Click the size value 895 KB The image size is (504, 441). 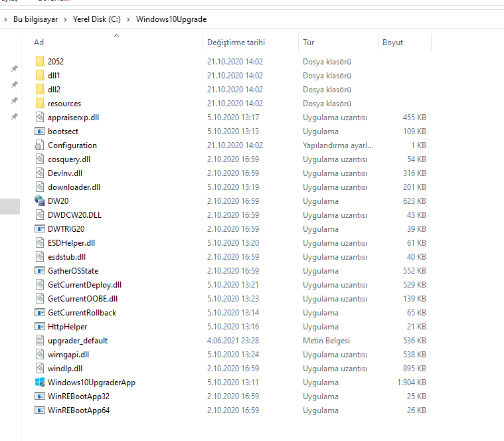(414, 369)
